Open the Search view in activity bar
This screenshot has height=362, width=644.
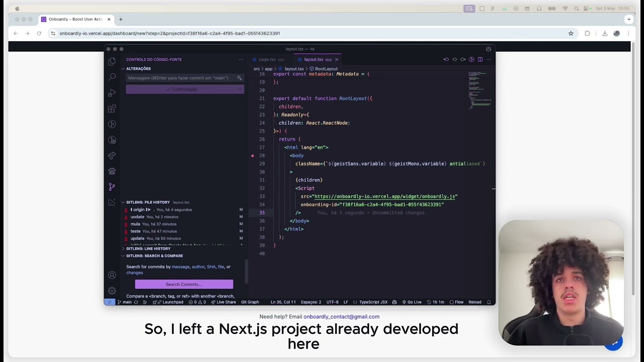(112, 77)
